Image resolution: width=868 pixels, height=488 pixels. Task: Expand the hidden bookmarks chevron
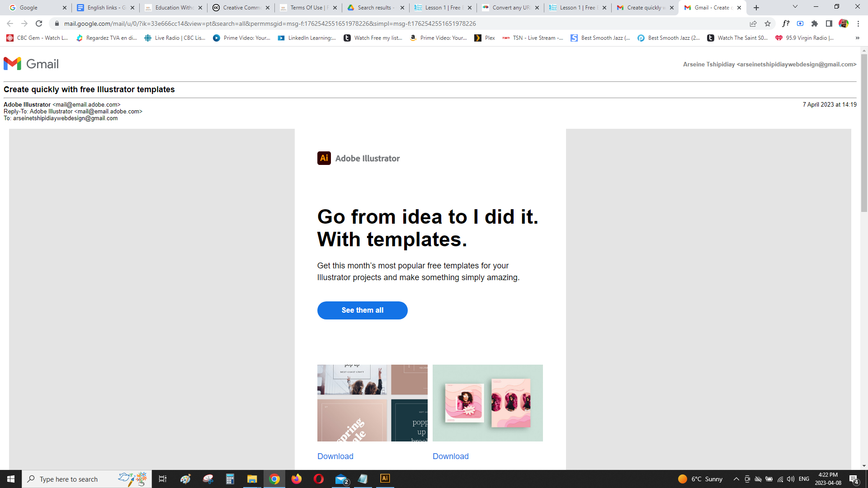[857, 38]
